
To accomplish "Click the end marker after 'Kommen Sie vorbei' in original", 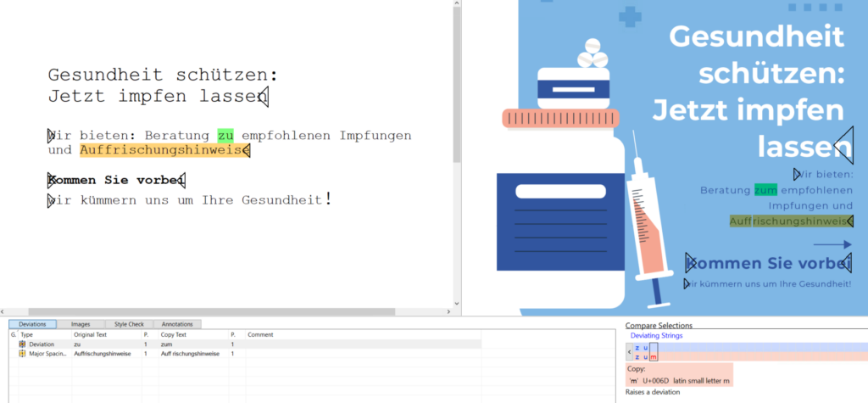I will [x=181, y=180].
